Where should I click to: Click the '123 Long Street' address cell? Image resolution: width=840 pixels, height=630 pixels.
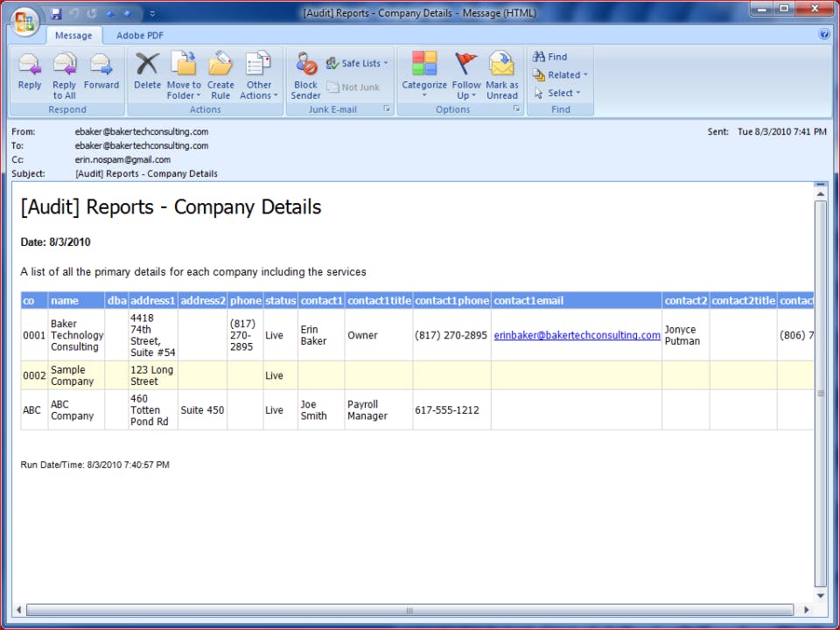pos(153,375)
